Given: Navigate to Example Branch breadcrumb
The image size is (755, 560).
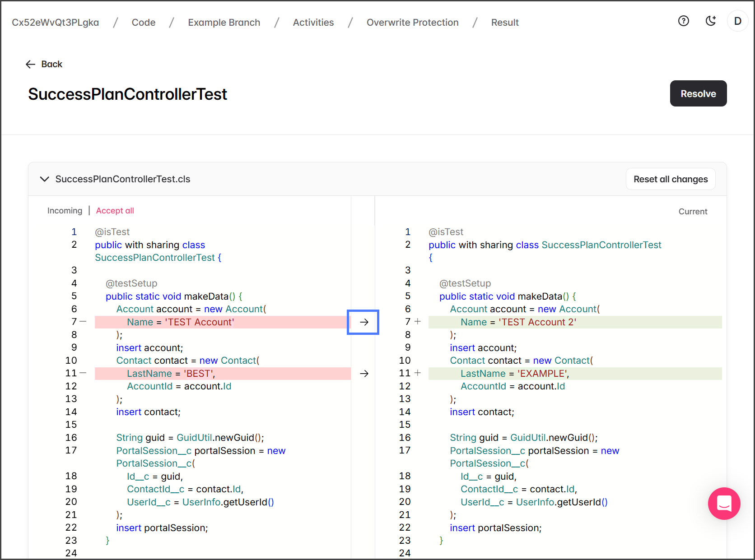Looking at the screenshot, I should (x=224, y=23).
